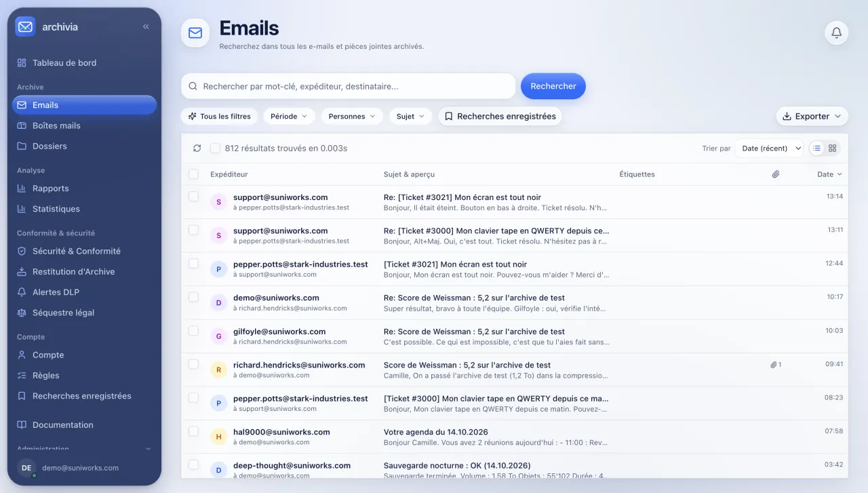Click the D avatar of demo@suniworks.com email
The width and height of the screenshot is (868, 493).
(x=218, y=302)
